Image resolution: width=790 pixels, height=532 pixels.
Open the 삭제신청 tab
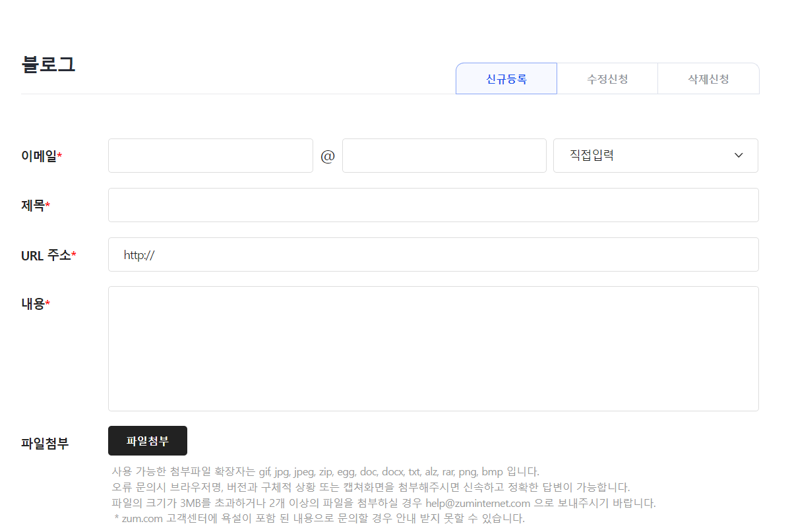click(708, 78)
